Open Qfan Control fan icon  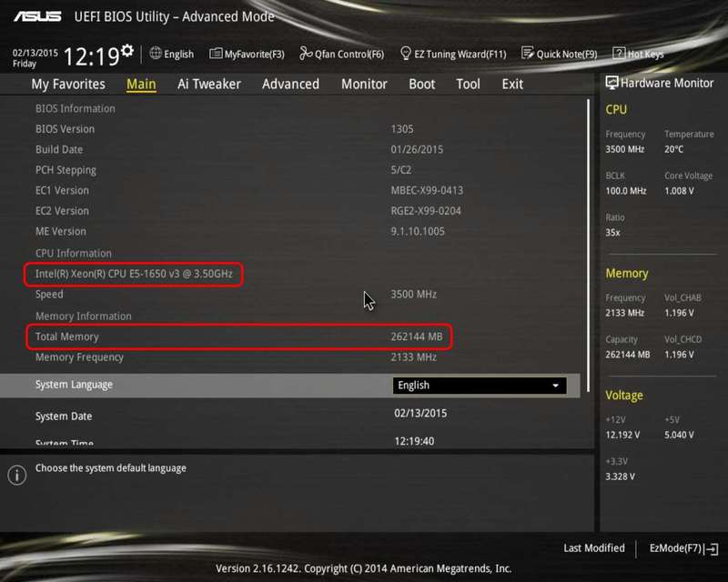(306, 54)
